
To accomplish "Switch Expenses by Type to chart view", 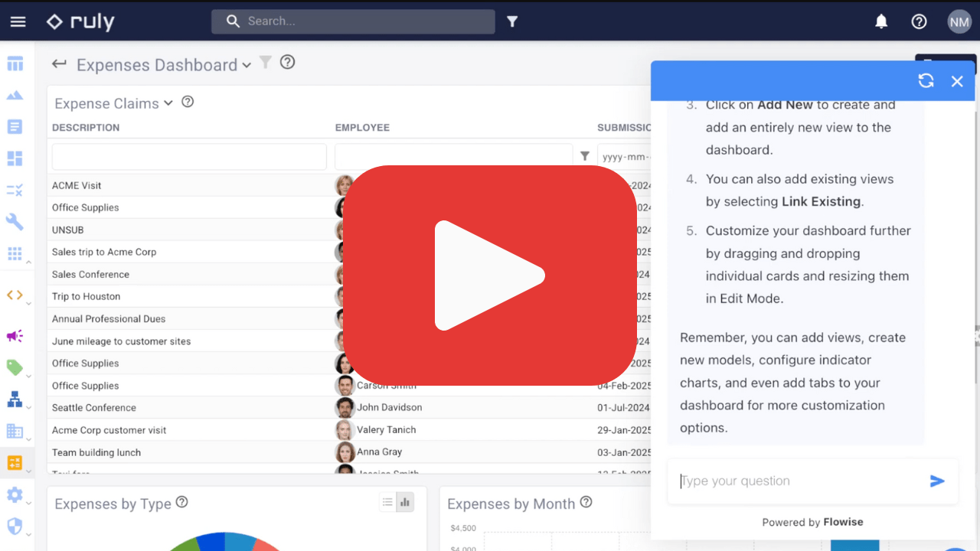I will 405,502.
